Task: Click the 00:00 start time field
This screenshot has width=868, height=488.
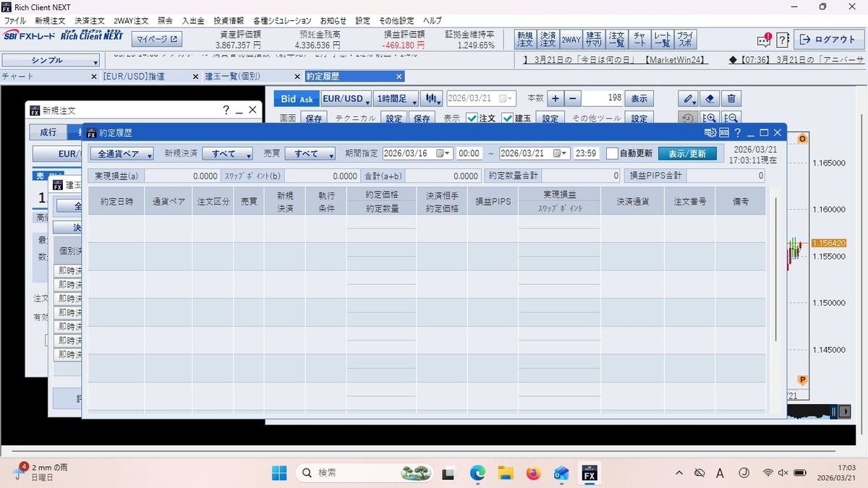Action: click(x=469, y=153)
